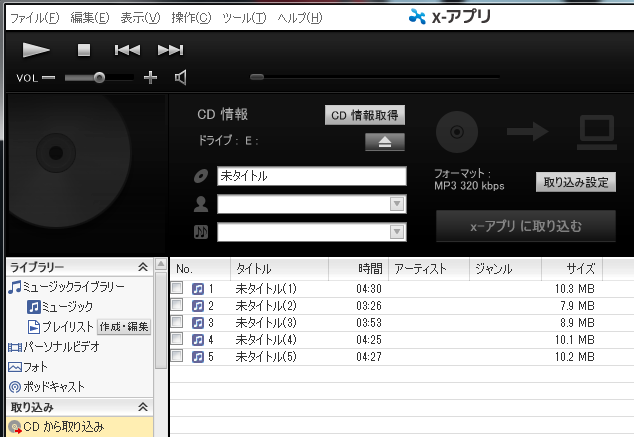Open 取り込み設定 import settings
Viewport: 634px width, 437px height.
[576, 182]
